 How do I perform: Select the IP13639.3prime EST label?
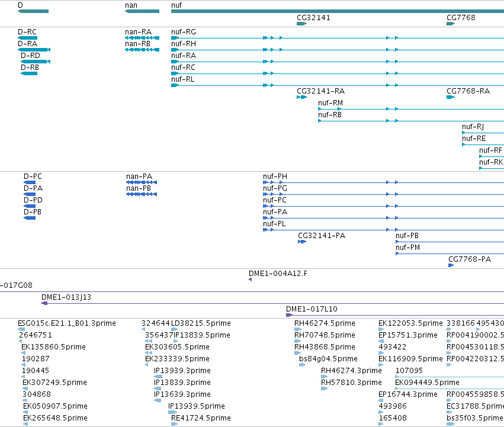[x=182, y=394]
